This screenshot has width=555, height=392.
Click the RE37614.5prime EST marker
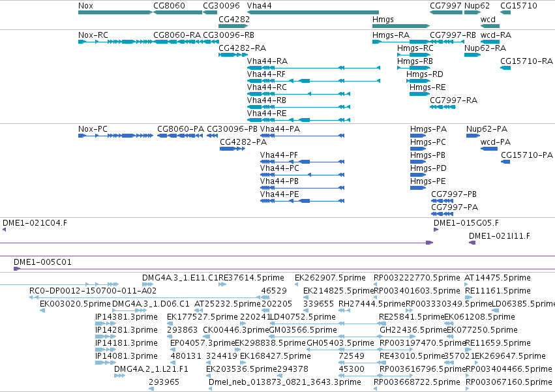tap(222, 284)
